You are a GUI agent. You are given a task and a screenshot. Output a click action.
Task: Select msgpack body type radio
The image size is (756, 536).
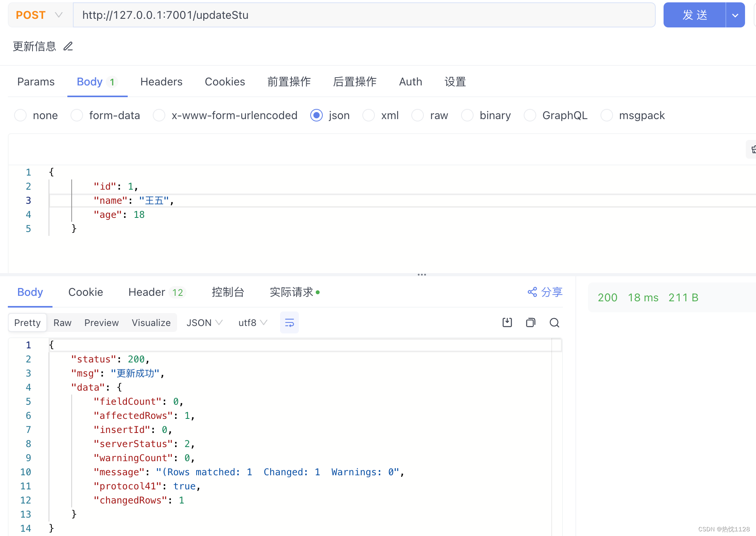point(607,115)
